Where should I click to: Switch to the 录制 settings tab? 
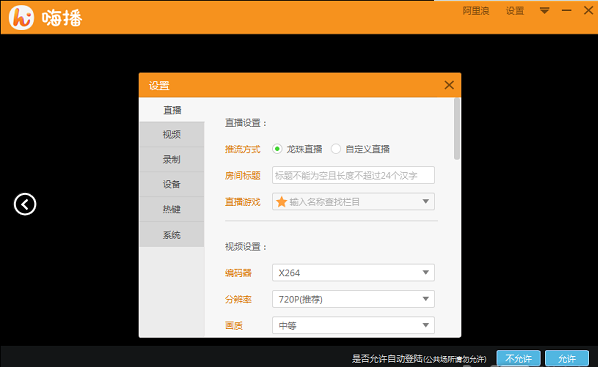coord(172,159)
